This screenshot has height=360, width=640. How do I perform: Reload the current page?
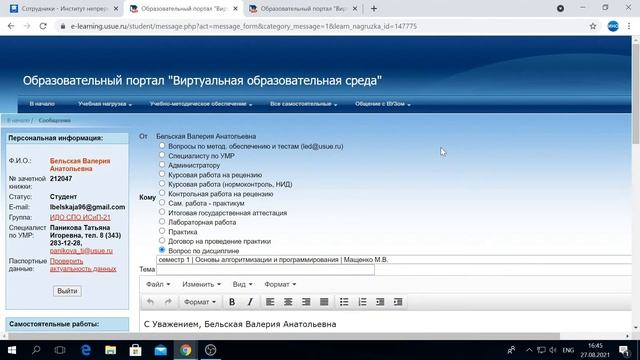43,26
